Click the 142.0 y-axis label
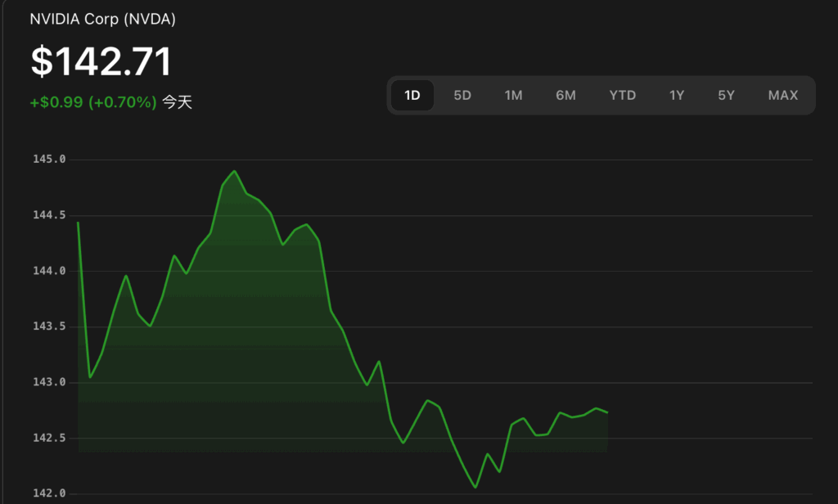838x504 pixels. click(x=49, y=493)
